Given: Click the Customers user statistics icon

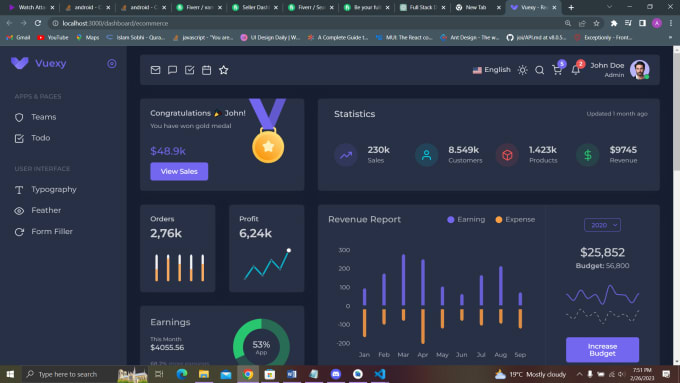Looking at the screenshot, I should (x=426, y=155).
